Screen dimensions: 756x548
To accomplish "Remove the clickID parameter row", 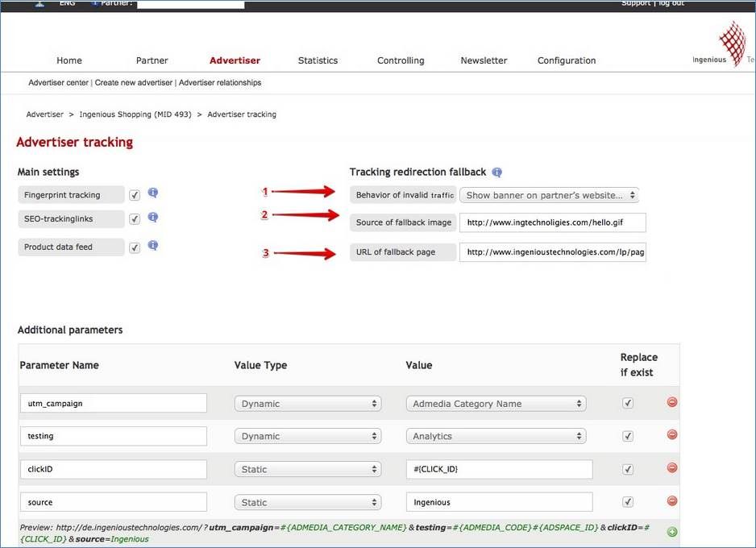I will click(x=671, y=467).
